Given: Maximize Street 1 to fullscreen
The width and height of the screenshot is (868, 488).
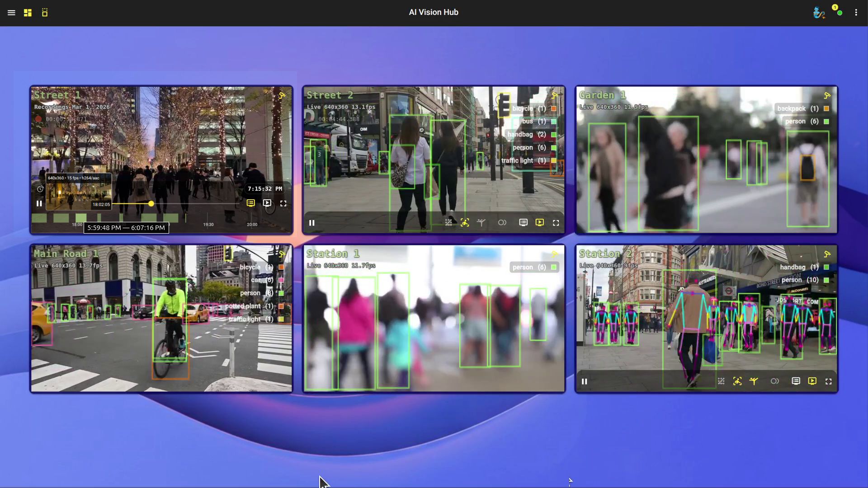Looking at the screenshot, I should point(283,204).
